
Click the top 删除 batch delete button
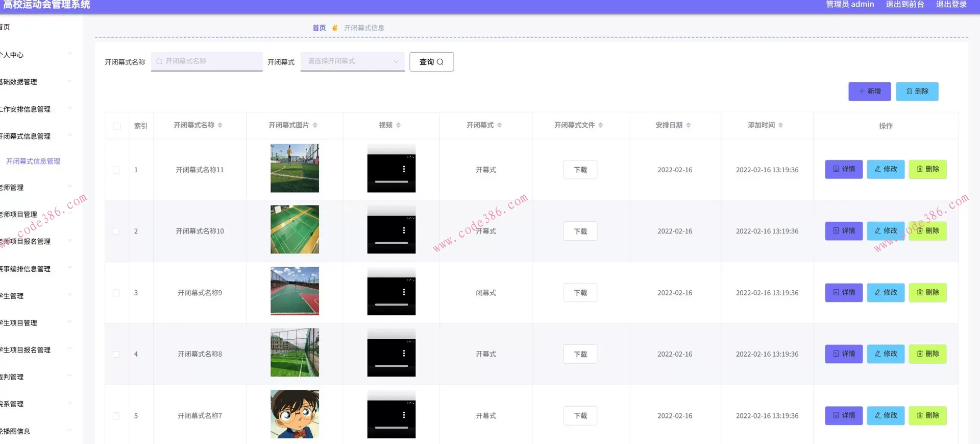[x=917, y=91]
